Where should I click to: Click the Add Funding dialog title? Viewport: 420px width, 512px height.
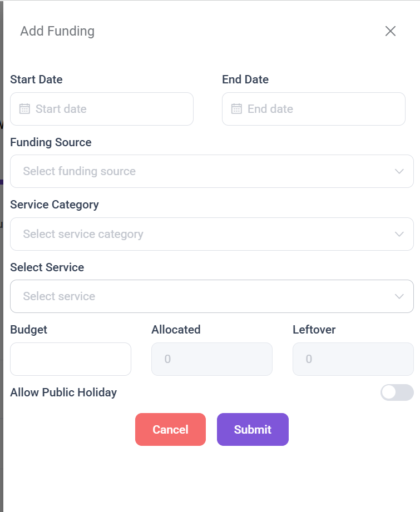57,31
